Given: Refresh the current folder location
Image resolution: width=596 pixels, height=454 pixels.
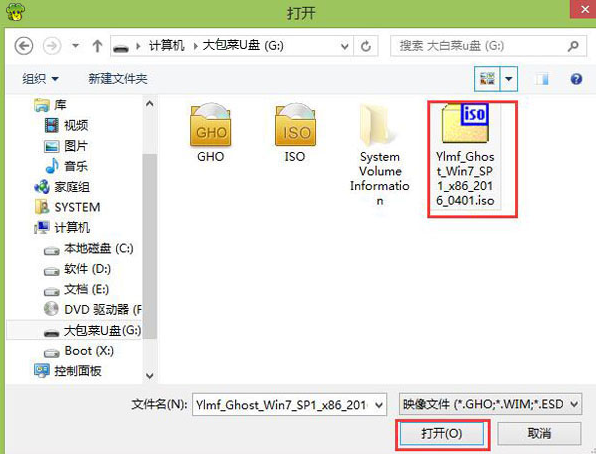Looking at the screenshot, I should 366,46.
